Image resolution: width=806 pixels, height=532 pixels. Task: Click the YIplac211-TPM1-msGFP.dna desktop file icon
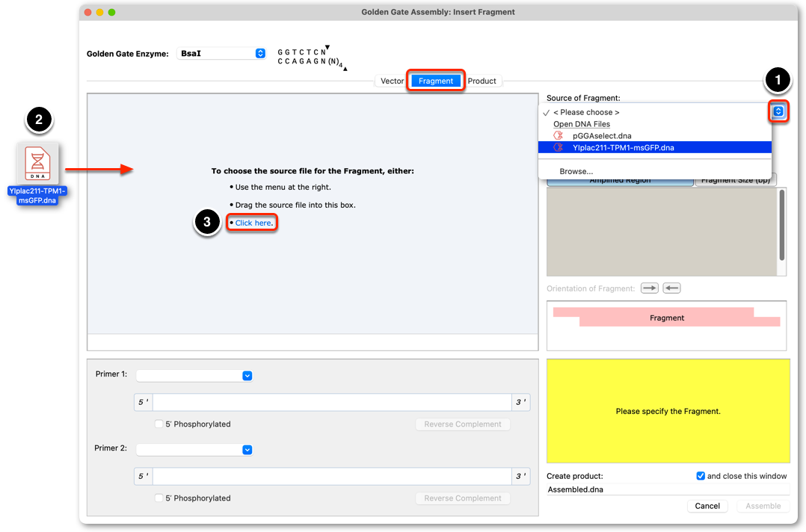point(37,164)
